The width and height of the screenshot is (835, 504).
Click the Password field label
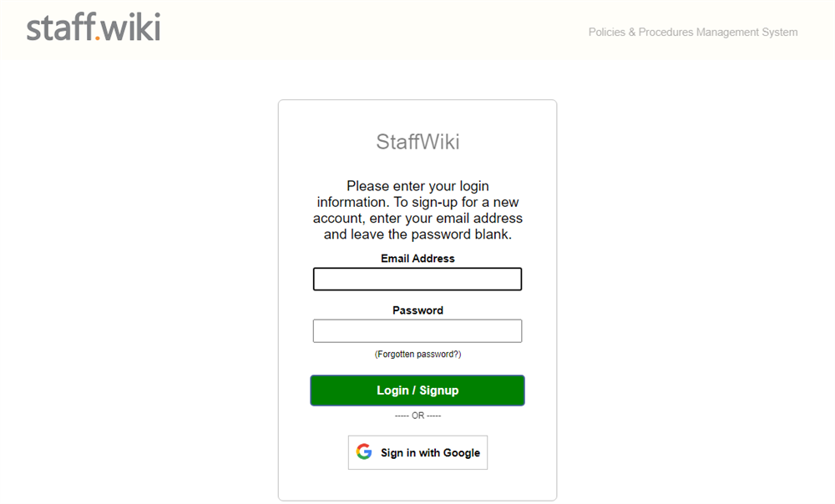point(417,310)
